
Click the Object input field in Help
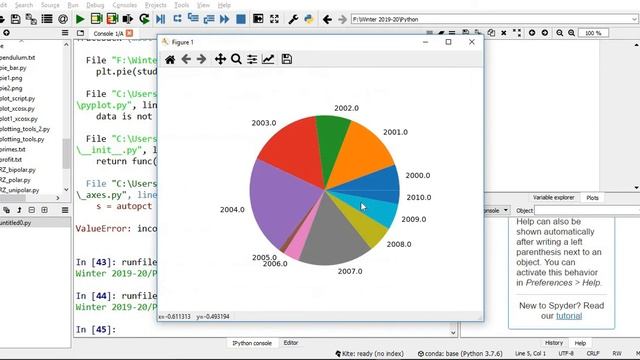click(587, 210)
